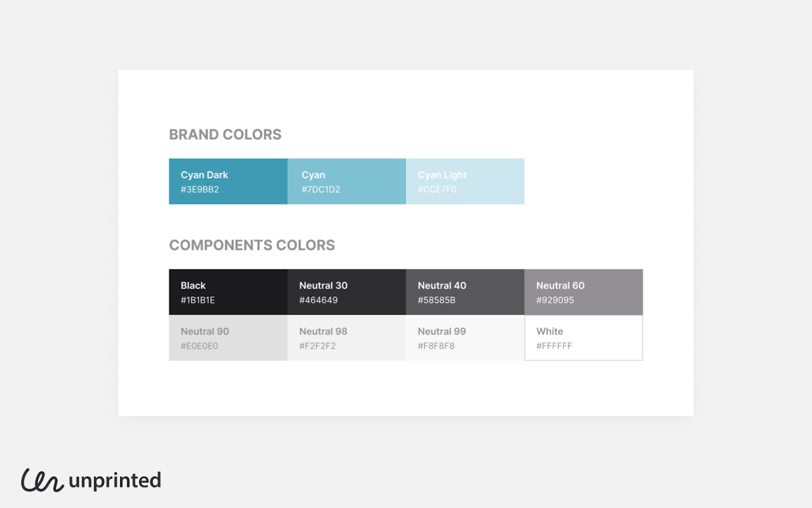This screenshot has height=508, width=812.
Task: Choose the Cyan Light swatch
Action: click(465, 181)
